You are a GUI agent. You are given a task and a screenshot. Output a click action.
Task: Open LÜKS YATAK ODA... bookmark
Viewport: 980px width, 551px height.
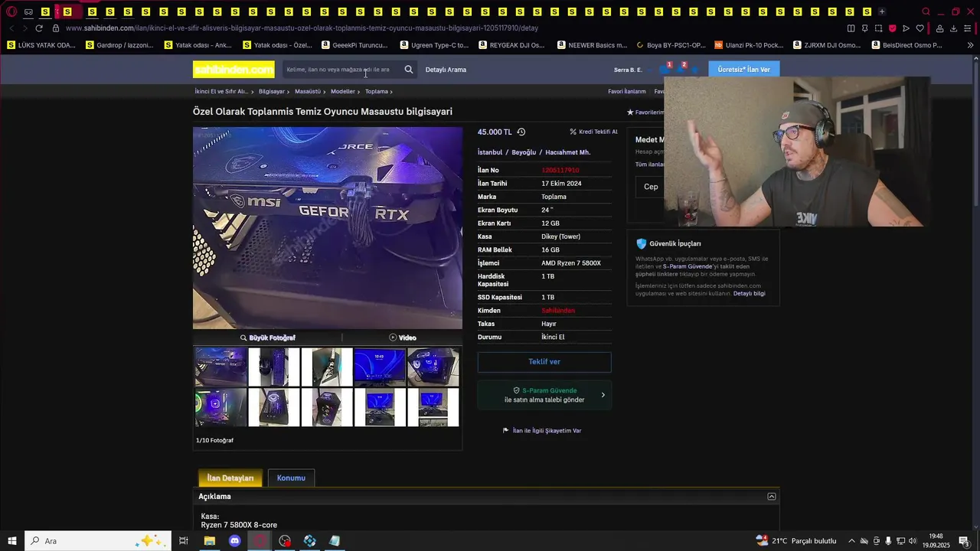pos(41,45)
